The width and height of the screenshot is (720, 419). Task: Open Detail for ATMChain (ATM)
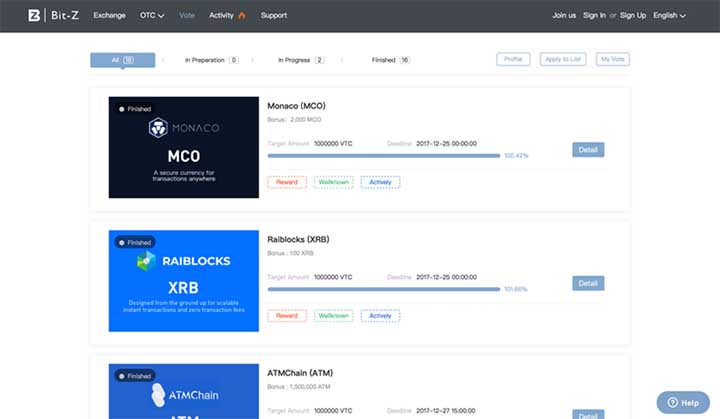(x=588, y=414)
